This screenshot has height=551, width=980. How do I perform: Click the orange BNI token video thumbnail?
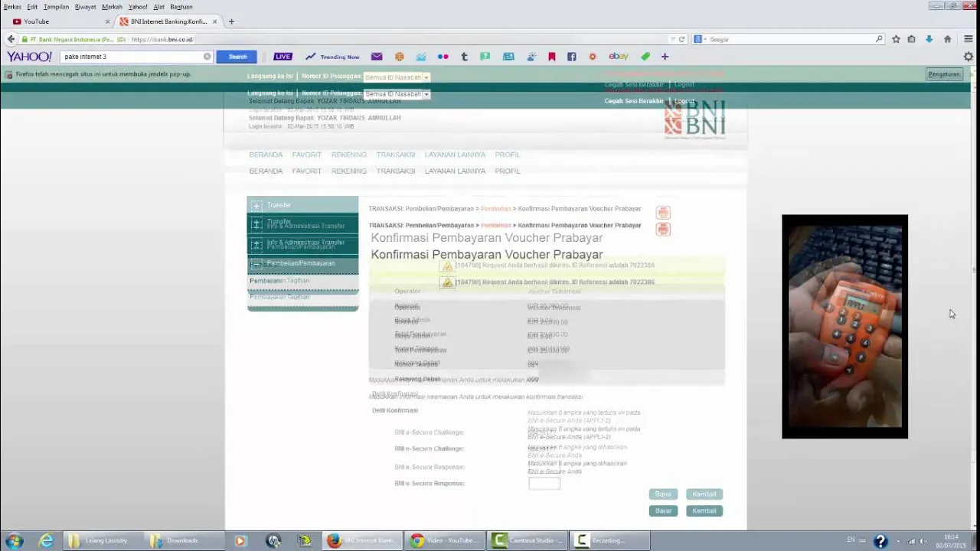[844, 327]
